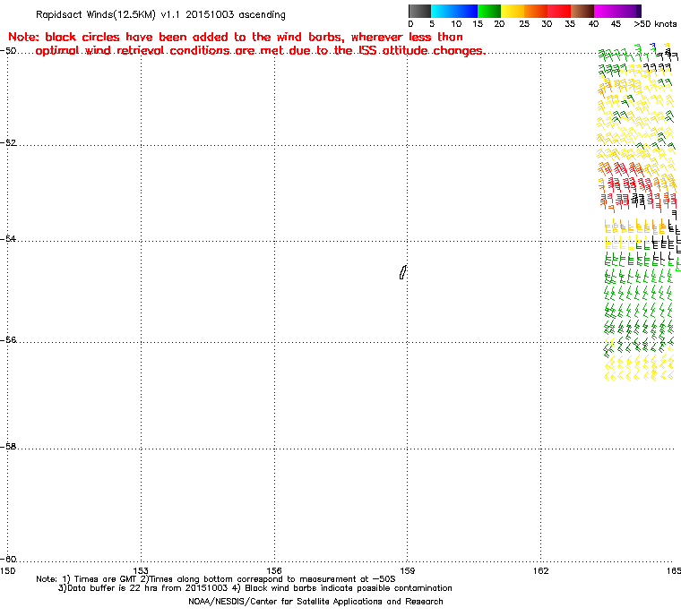Click the magenta-purple 40-50 knots color band

(x=617, y=11)
